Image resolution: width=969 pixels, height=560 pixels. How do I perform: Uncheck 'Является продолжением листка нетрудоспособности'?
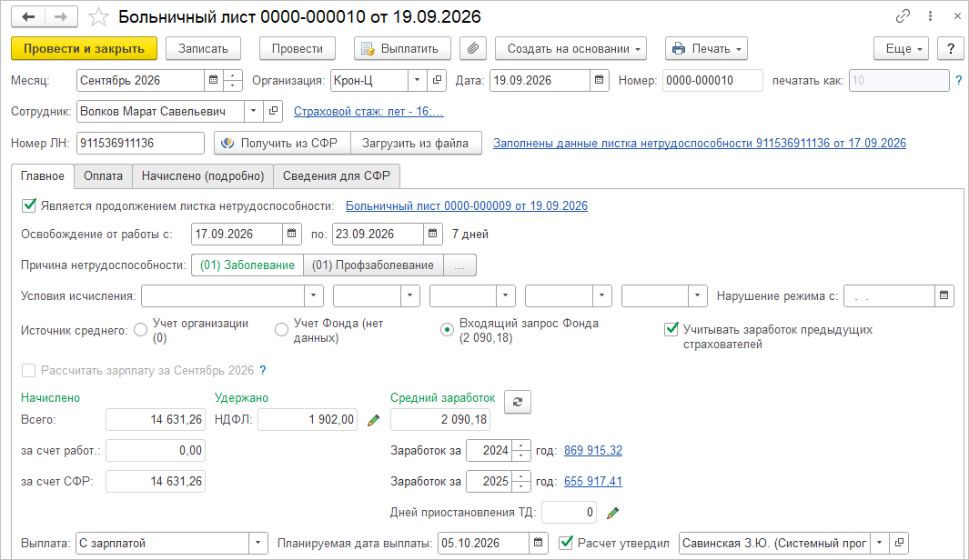[28, 205]
